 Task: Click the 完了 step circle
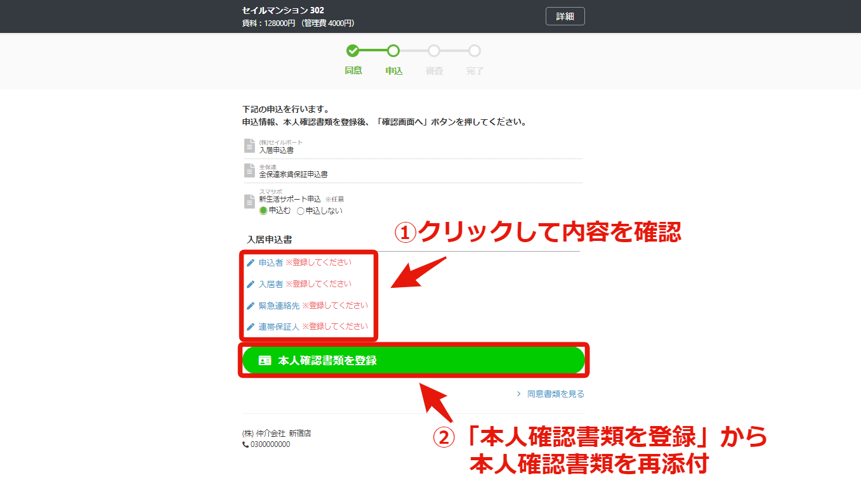tap(475, 51)
